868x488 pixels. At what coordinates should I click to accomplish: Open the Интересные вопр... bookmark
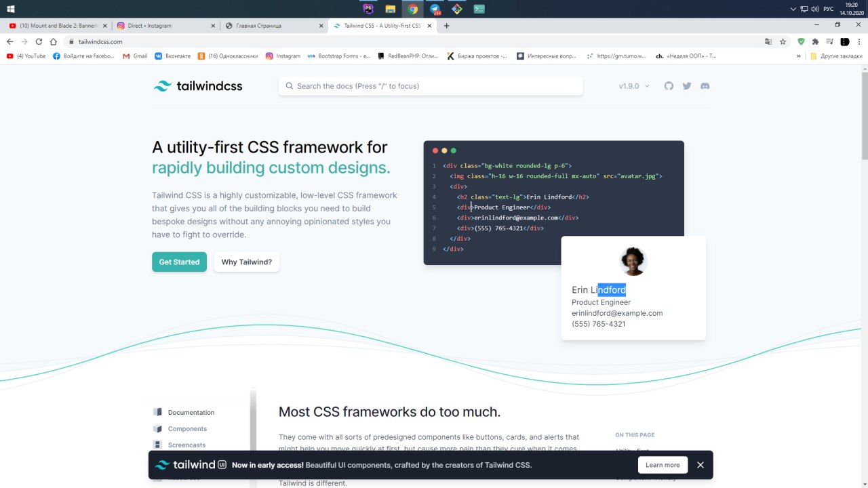click(547, 56)
